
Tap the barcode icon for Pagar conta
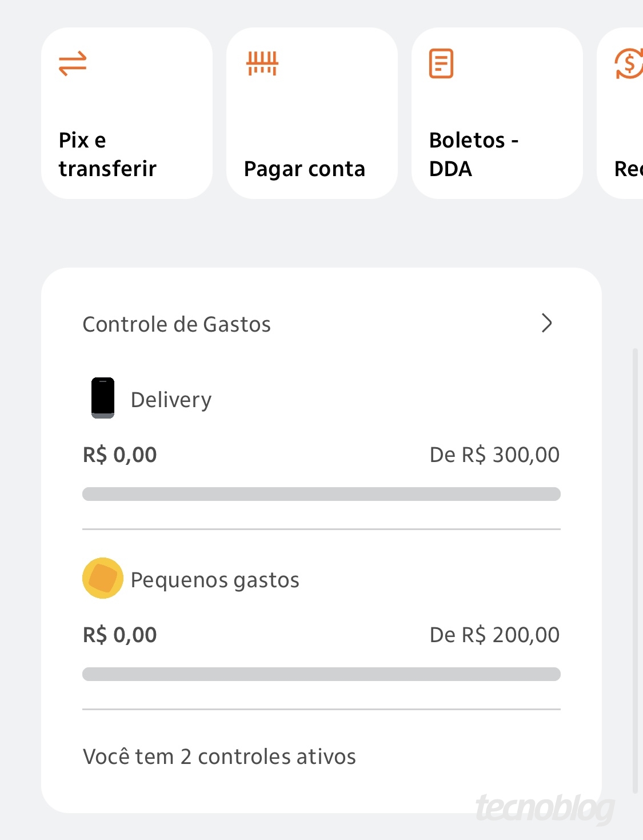point(262,63)
